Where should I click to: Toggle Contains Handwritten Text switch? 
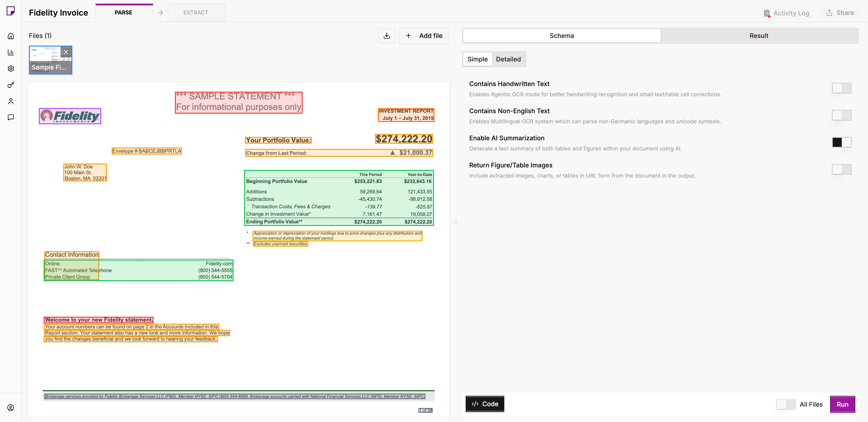[x=841, y=88]
